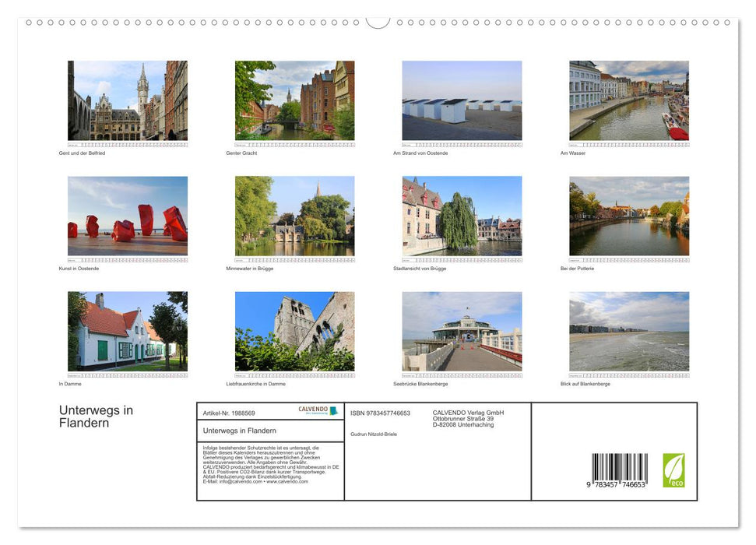This screenshot has height=545, width=756.
Task: Enable the calendar strip under 'Bei der Potterie'
Action: [629, 259]
